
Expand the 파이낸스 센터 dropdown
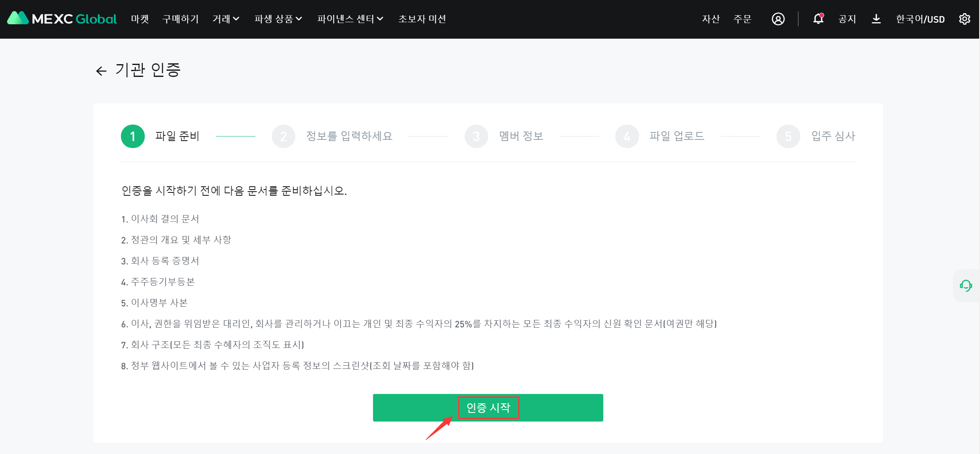point(350,19)
